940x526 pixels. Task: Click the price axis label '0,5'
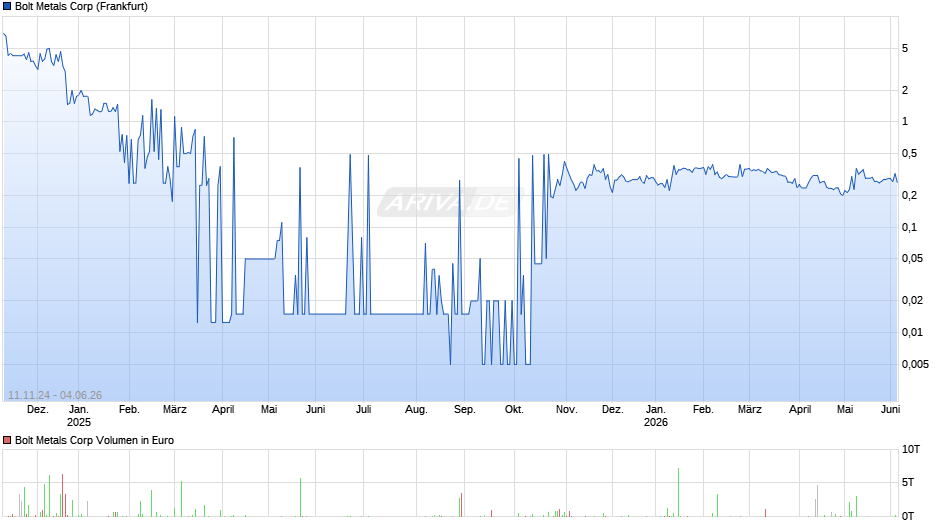pyautogui.click(x=909, y=154)
